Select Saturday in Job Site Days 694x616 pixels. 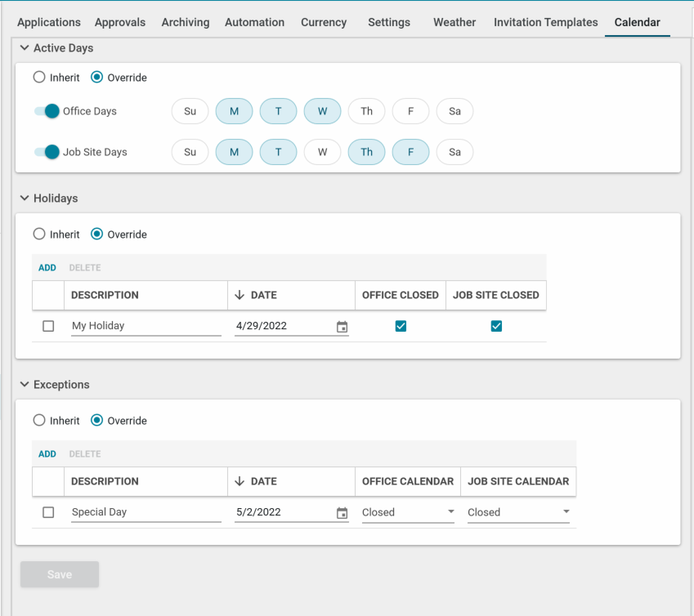point(454,152)
